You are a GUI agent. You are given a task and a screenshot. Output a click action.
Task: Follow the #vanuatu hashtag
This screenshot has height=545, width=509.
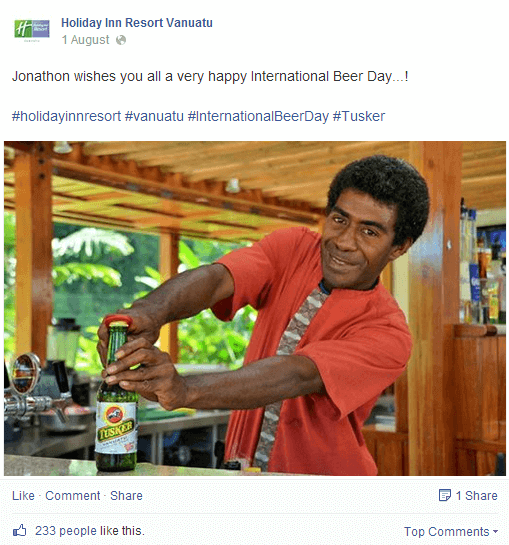pyautogui.click(x=154, y=116)
